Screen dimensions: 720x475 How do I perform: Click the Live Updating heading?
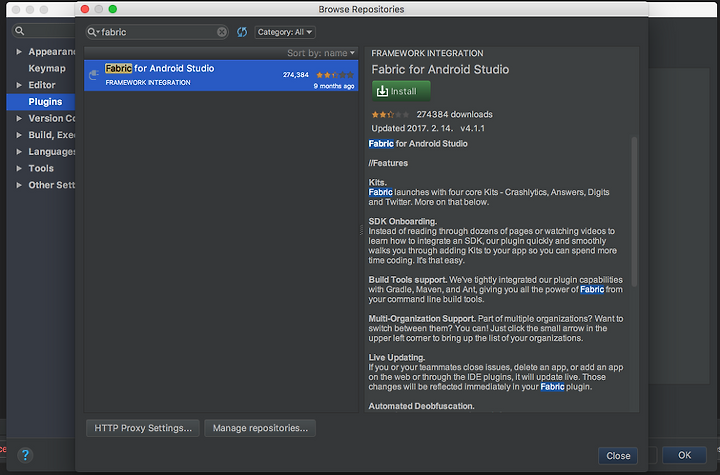397,357
